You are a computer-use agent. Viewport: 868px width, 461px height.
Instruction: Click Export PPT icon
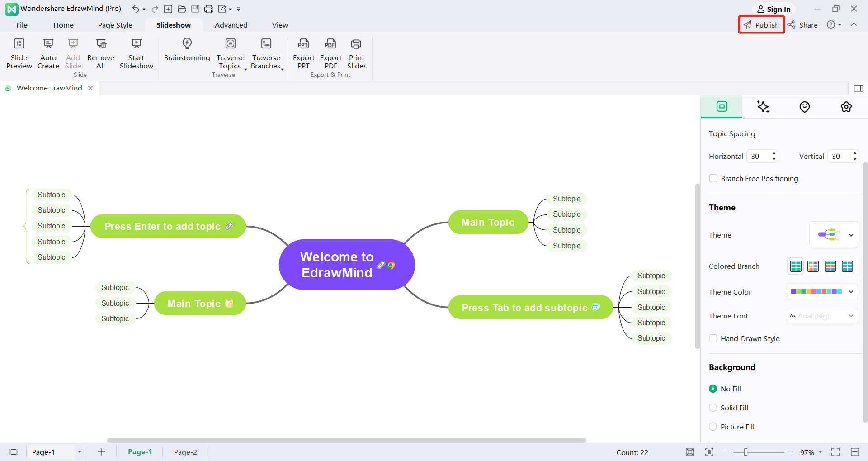pyautogui.click(x=303, y=44)
